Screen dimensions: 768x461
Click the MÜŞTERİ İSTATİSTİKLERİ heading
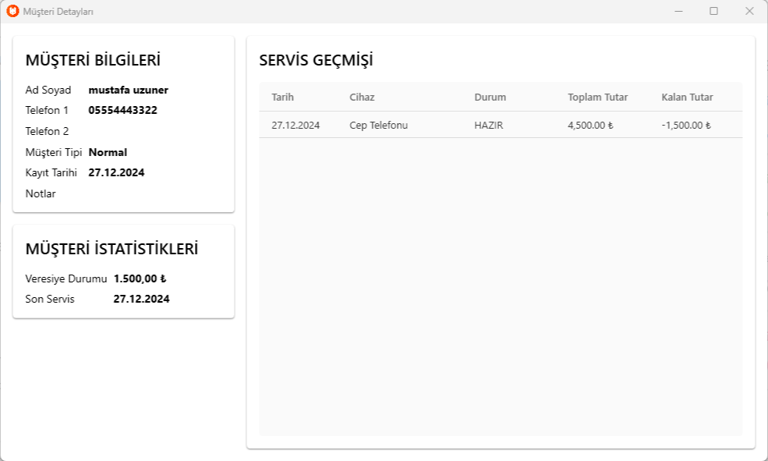[x=112, y=249]
